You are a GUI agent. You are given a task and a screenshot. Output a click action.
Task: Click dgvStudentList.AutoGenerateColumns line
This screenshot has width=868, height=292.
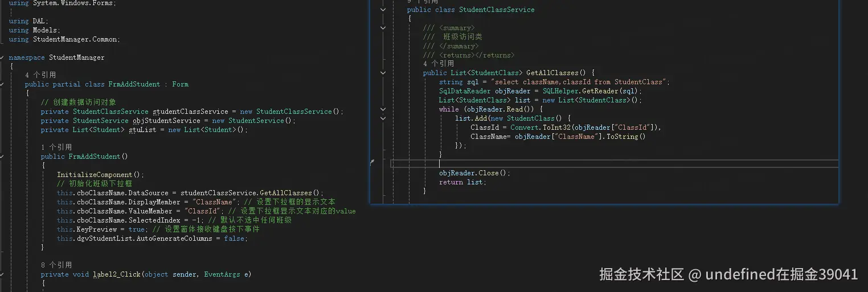click(x=153, y=238)
